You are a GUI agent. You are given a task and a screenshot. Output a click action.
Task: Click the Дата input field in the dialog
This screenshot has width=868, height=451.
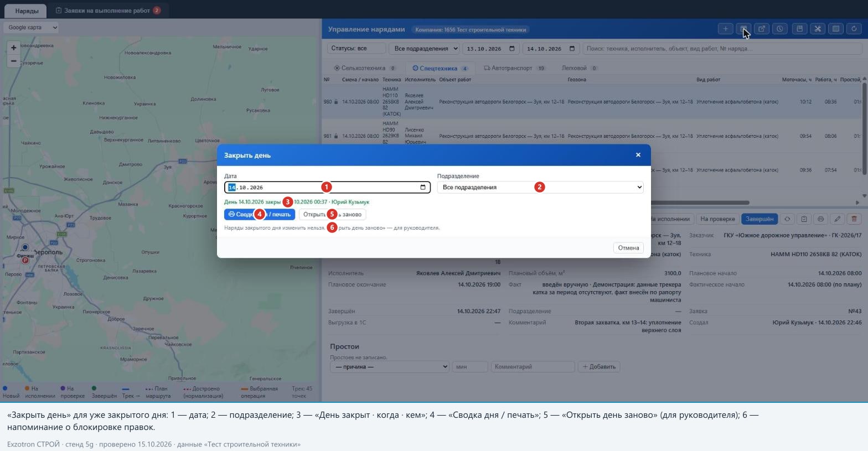click(327, 187)
